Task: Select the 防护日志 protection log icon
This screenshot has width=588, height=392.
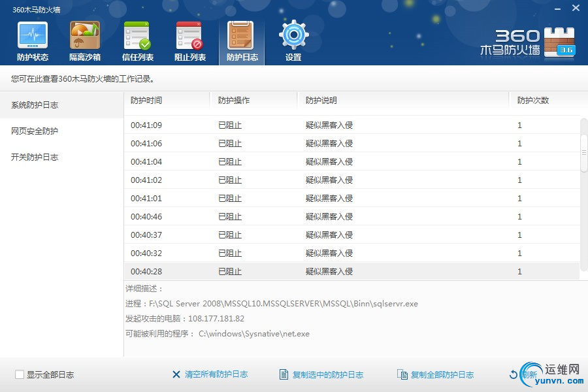Action: click(242, 36)
